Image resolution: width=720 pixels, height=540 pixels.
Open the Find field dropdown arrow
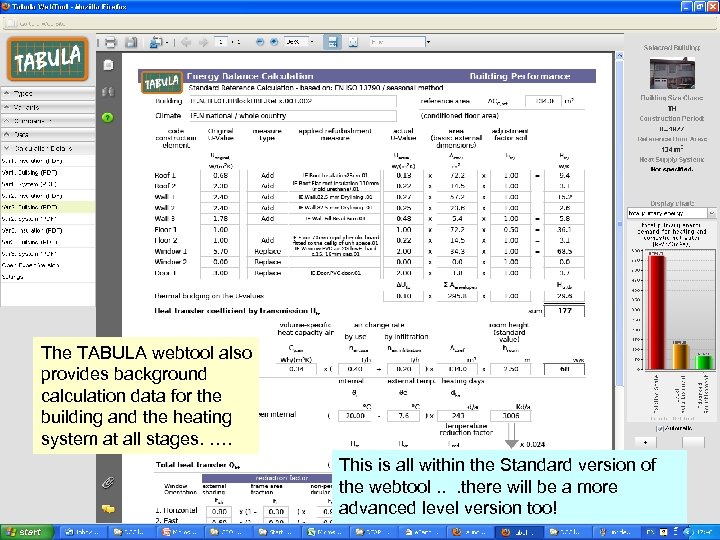tap(428, 42)
